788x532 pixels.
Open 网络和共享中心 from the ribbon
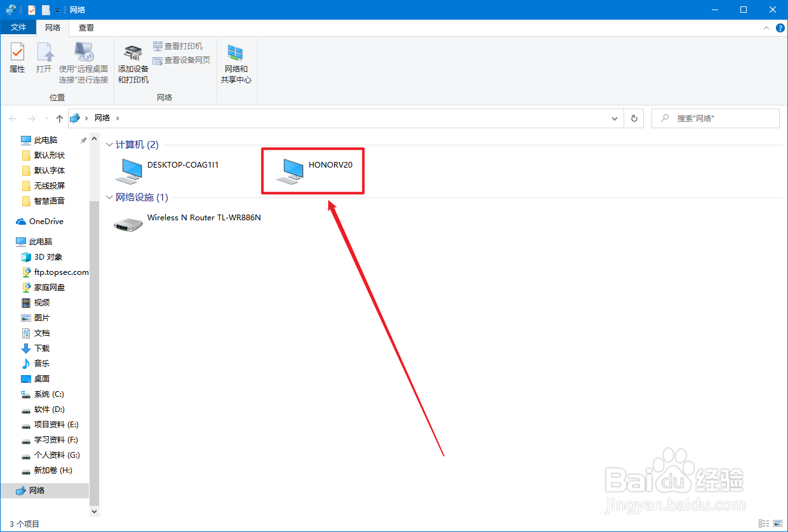click(236, 63)
